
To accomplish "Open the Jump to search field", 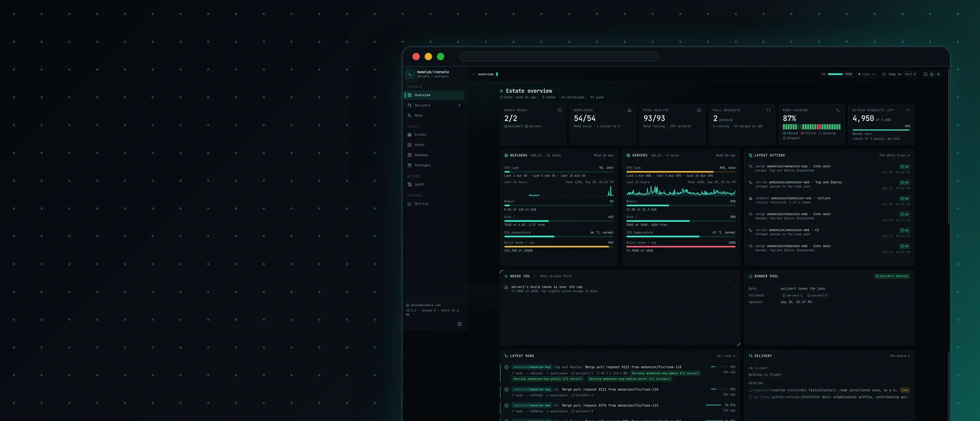I will (899, 74).
